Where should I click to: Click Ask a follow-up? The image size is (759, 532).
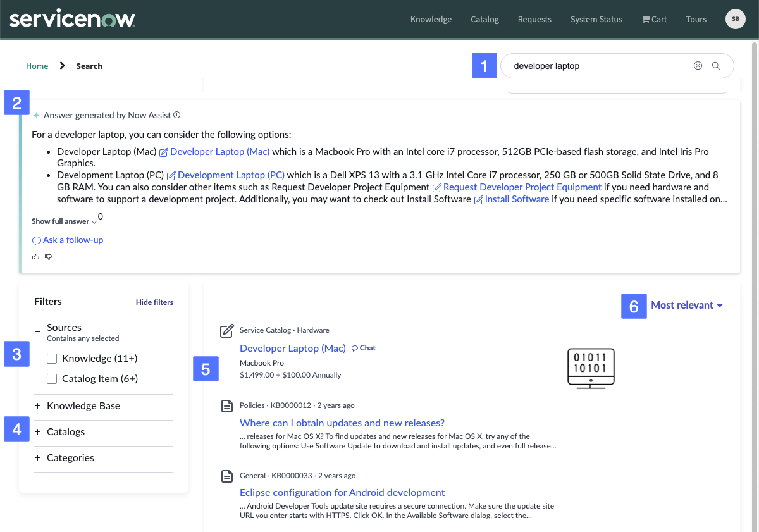pyautogui.click(x=68, y=240)
